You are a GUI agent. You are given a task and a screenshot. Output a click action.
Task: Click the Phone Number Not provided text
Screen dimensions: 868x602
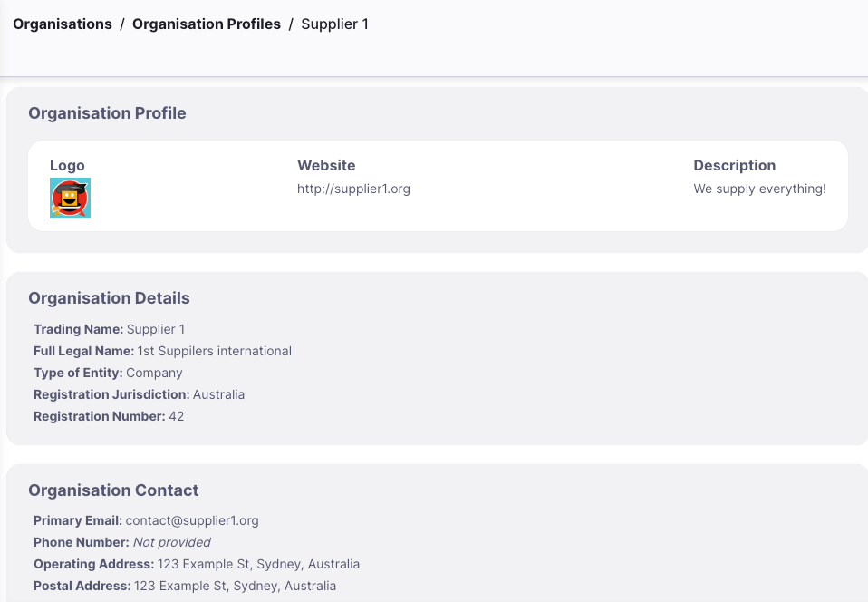[172, 542]
